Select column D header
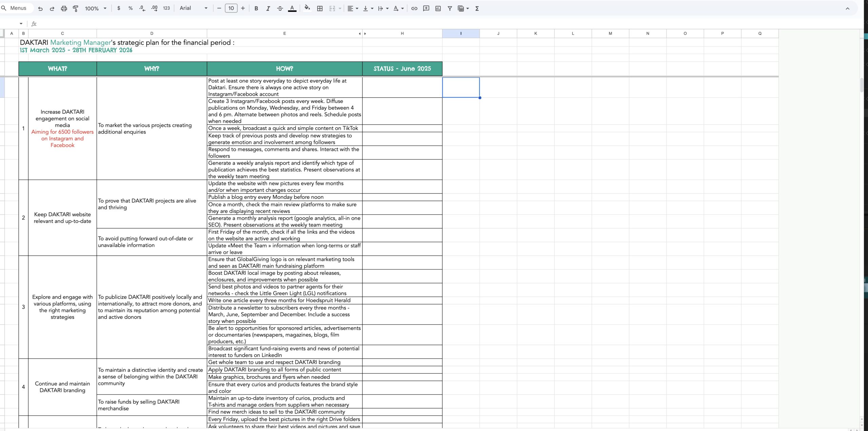 pyautogui.click(x=152, y=33)
